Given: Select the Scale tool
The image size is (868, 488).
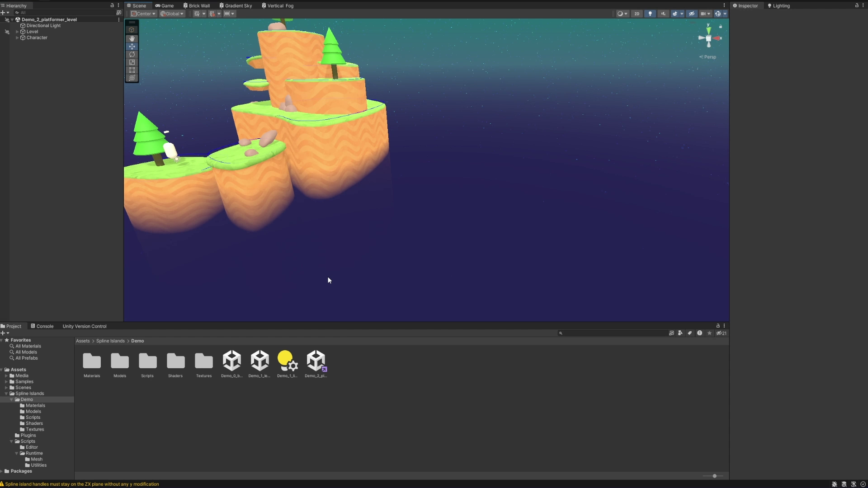Looking at the screenshot, I should click(x=132, y=62).
